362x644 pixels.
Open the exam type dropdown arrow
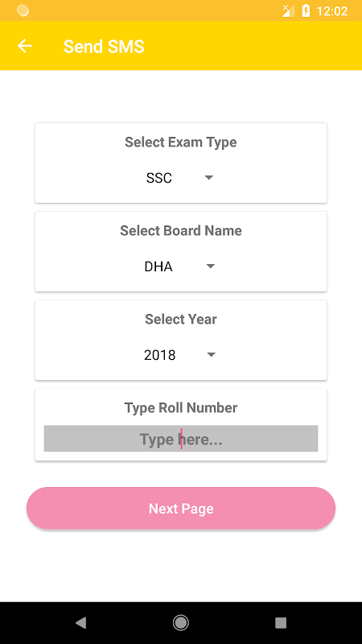(209, 178)
